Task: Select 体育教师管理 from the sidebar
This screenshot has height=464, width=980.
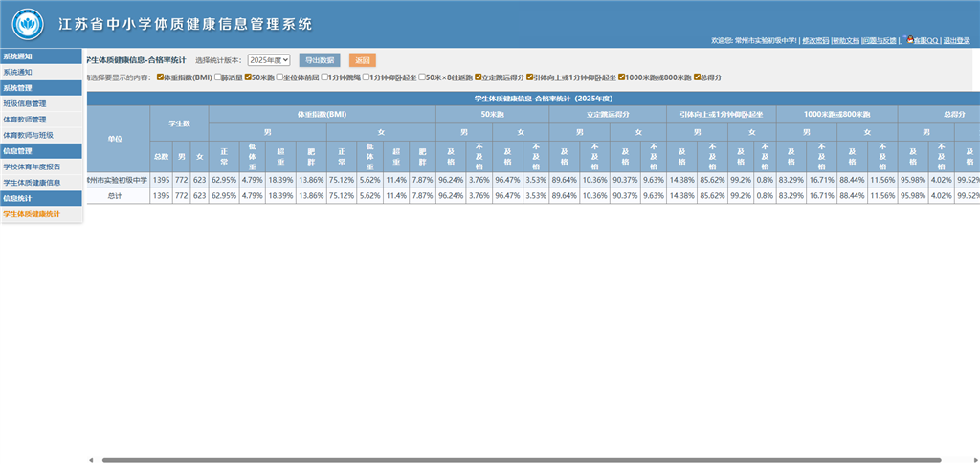Action: [24, 120]
